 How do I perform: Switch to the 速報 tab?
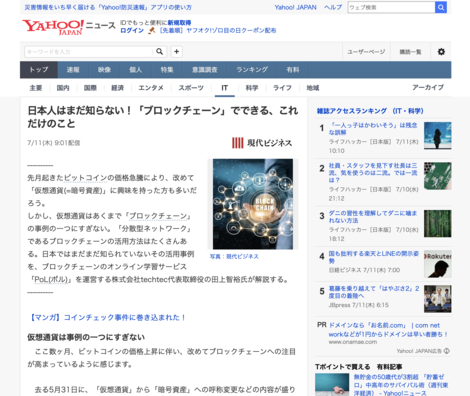point(73,70)
